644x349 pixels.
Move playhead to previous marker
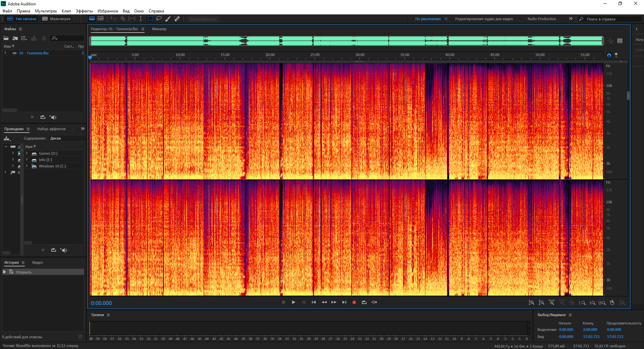(314, 302)
